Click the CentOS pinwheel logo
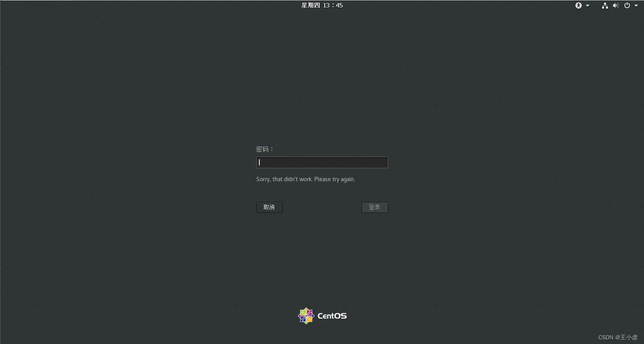Image resolution: width=644 pixels, height=344 pixels. pos(306,316)
